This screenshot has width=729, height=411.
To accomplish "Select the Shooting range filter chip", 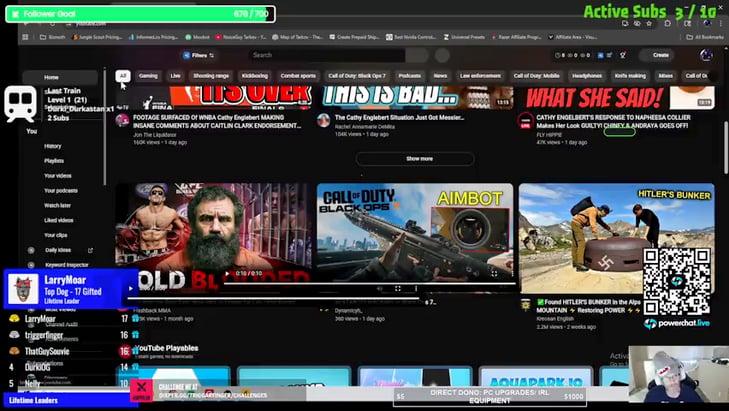I will point(211,76).
